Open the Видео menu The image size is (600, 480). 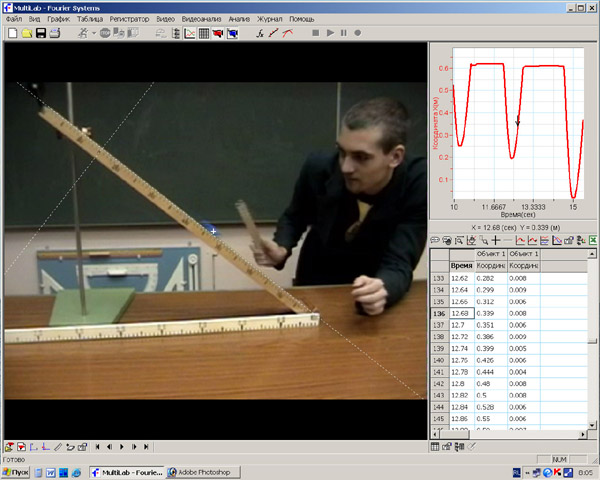165,19
